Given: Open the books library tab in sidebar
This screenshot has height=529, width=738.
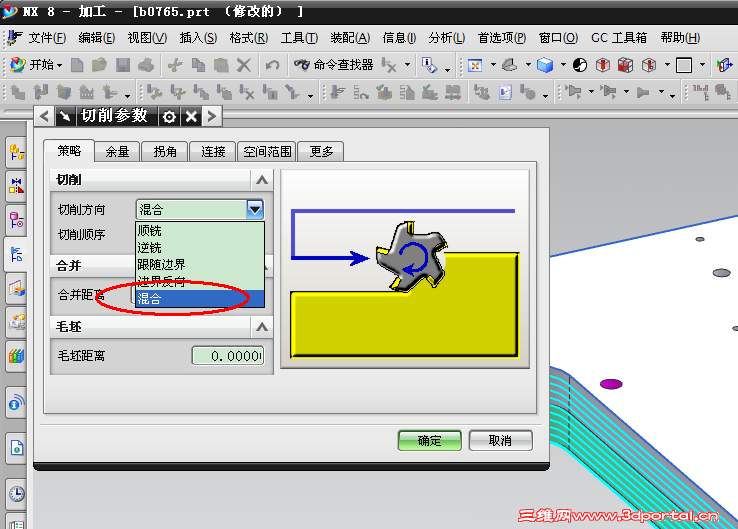Looking at the screenshot, I should click(x=16, y=356).
